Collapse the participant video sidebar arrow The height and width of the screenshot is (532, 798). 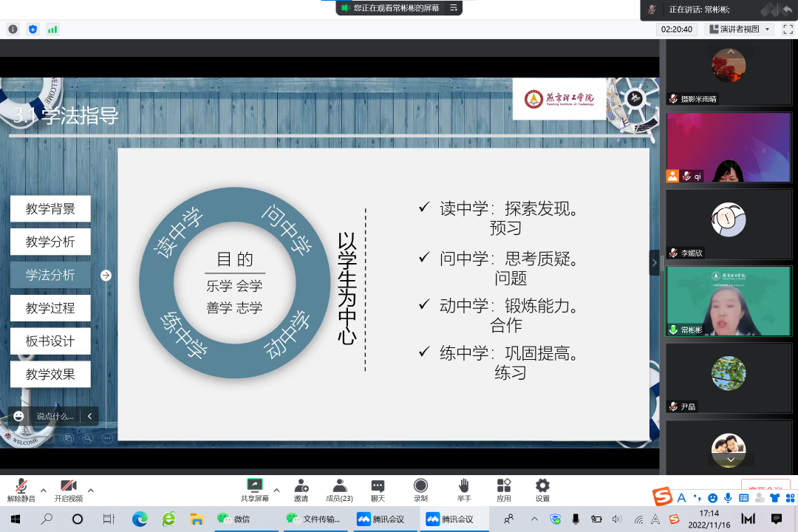(x=654, y=262)
